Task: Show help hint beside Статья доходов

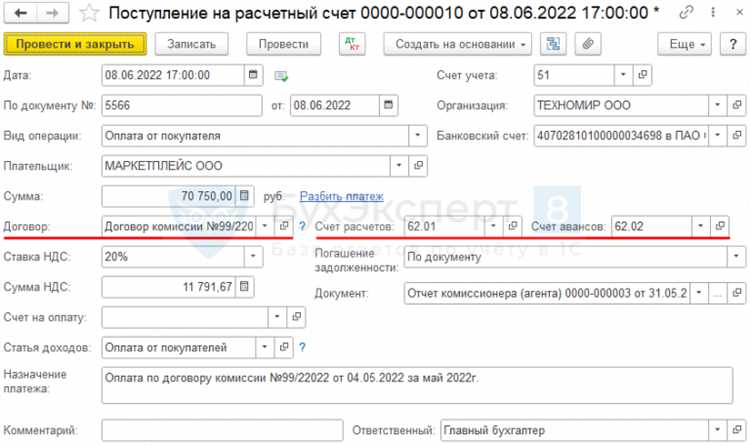Action: pos(302,347)
